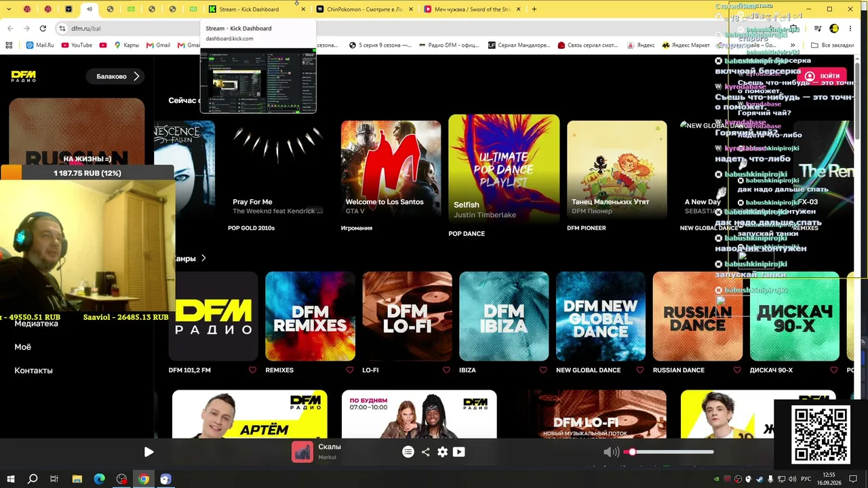Favorite the IBIZA station with its heart

point(543,370)
